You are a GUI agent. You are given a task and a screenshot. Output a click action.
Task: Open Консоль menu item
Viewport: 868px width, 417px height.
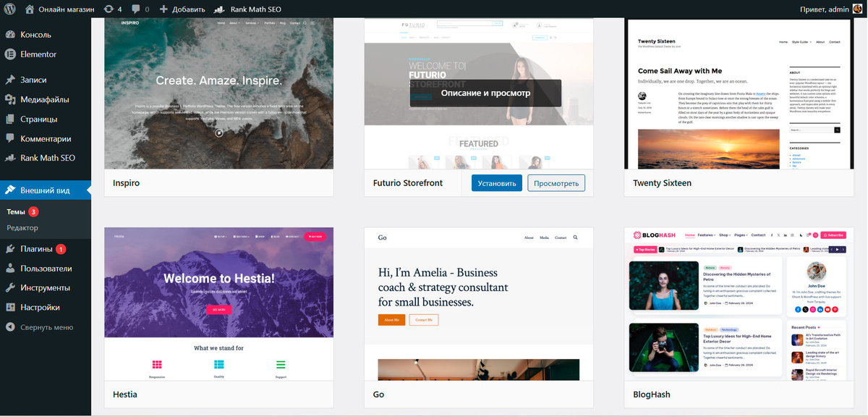coord(46,35)
